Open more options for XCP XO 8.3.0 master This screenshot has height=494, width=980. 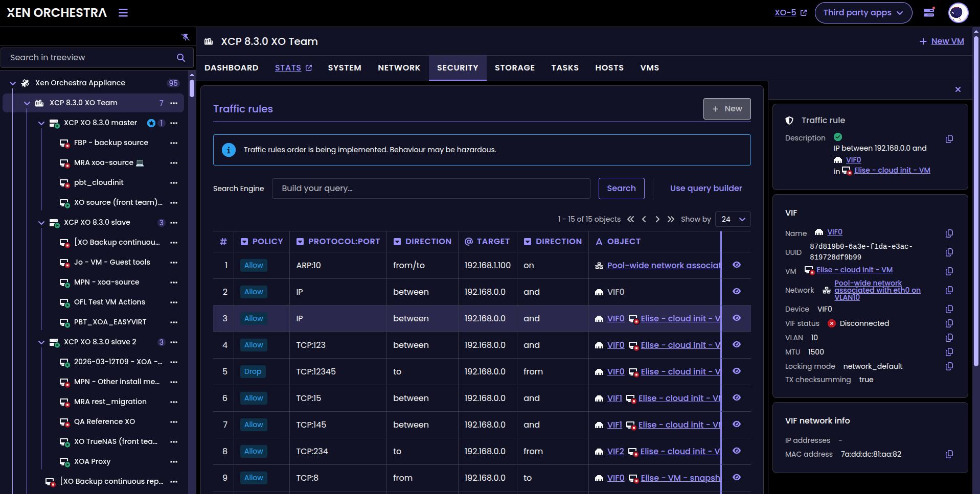(x=174, y=123)
